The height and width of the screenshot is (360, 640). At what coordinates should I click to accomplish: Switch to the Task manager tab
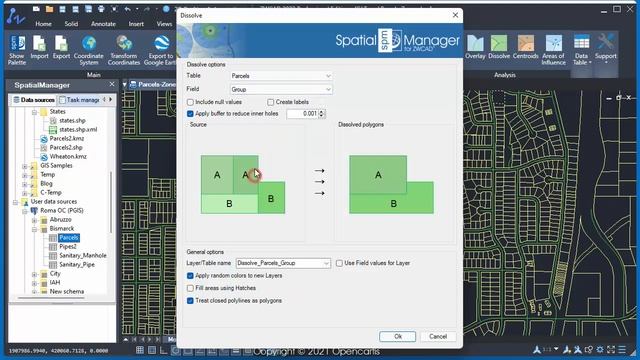pos(79,100)
